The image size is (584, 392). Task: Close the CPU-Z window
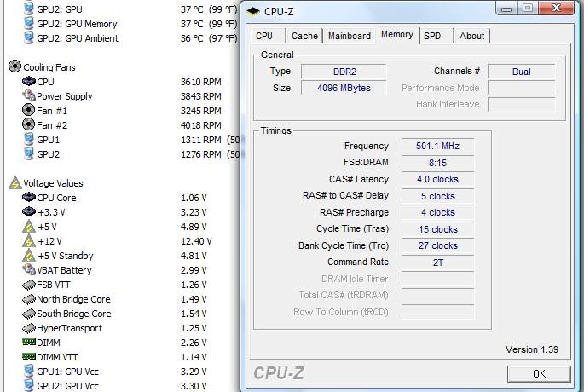point(556,9)
